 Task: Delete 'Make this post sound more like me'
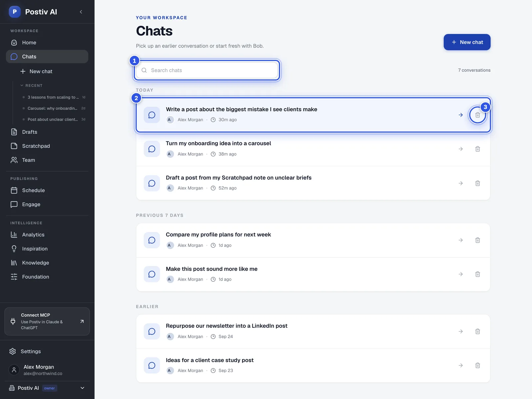[x=477, y=274]
